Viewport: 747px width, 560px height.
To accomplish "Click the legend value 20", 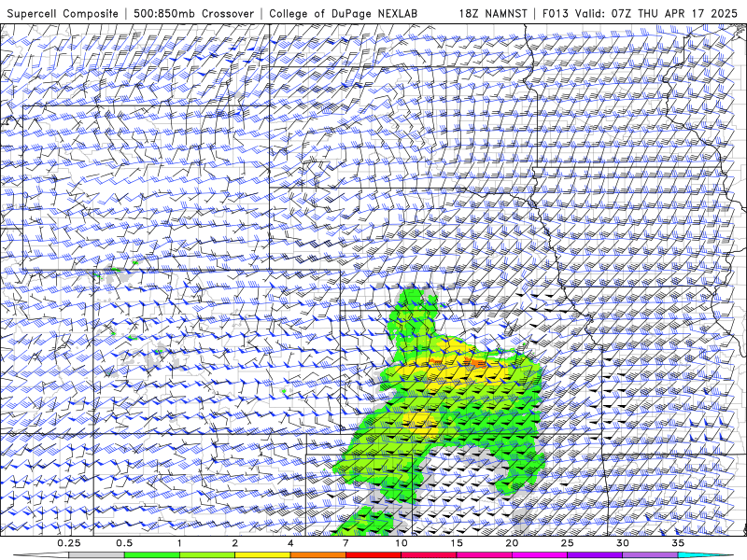I will (512, 543).
